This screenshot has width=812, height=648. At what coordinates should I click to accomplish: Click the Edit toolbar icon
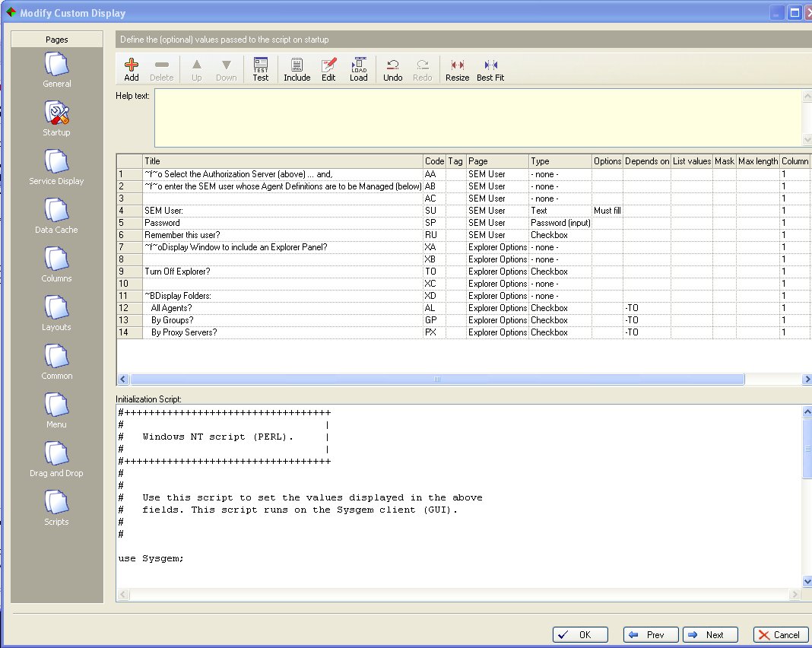point(328,69)
